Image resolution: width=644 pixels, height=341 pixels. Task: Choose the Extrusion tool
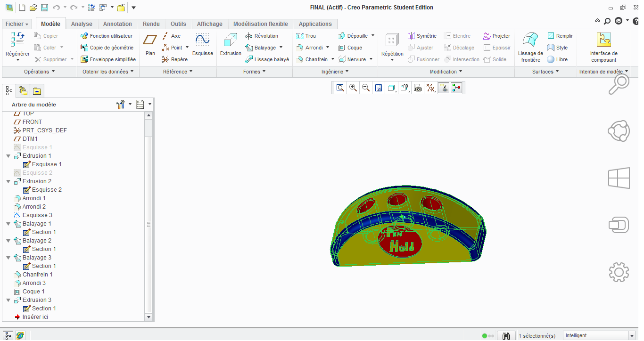(x=231, y=45)
